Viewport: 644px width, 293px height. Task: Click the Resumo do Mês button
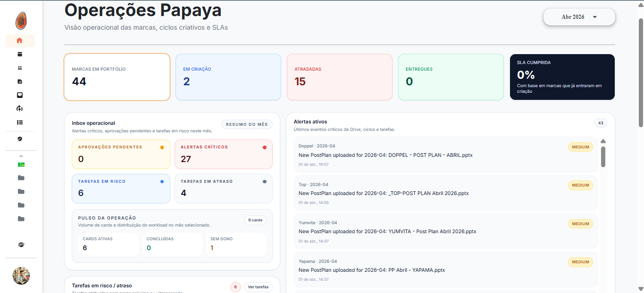click(x=246, y=124)
